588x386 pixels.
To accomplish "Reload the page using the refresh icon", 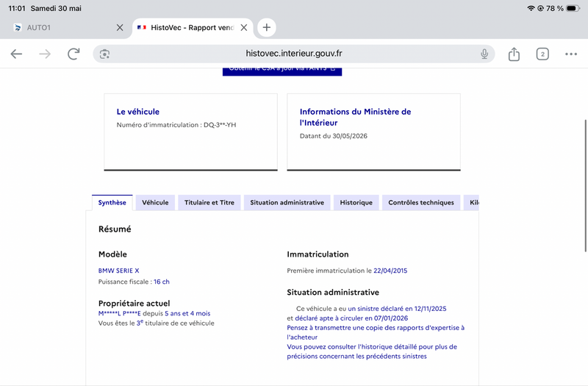I will (x=73, y=54).
